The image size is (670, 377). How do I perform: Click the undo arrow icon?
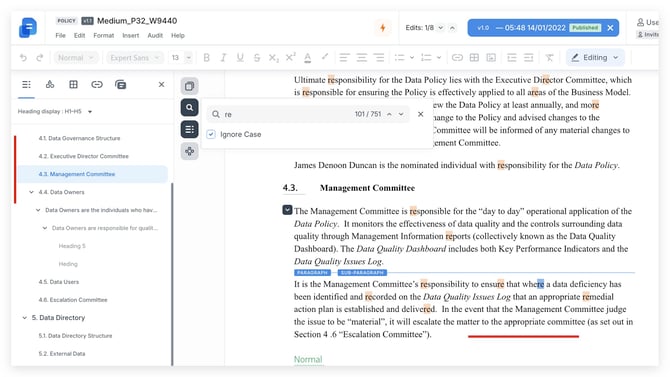coord(23,58)
